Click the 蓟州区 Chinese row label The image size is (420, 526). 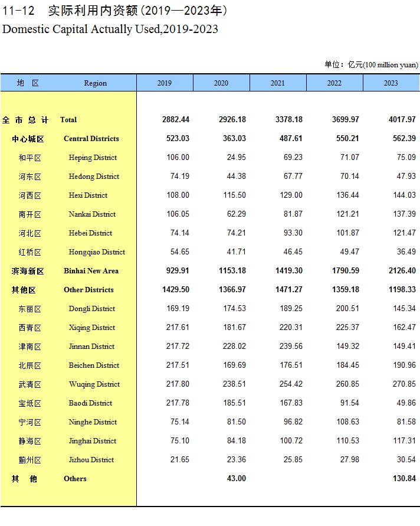[x=30, y=460]
